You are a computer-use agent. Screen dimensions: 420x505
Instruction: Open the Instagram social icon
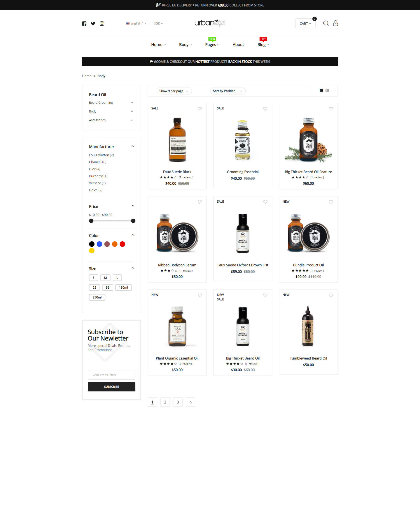click(102, 24)
